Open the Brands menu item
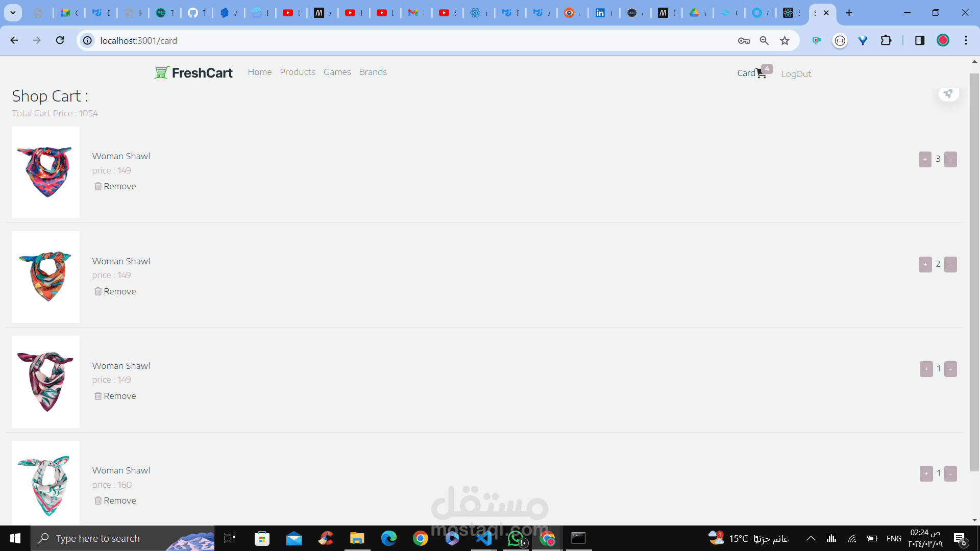Viewport: 980px width, 551px height. 373,72
